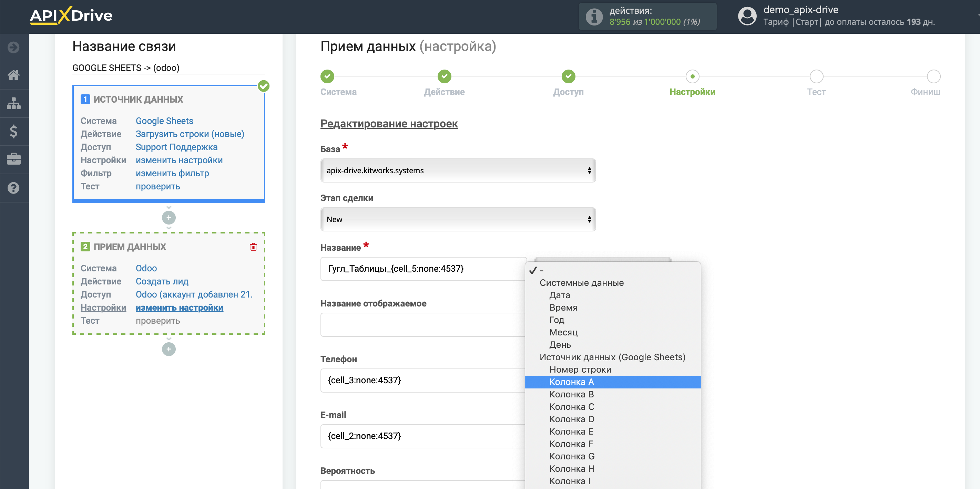Viewport: 980px width, 489px height.
Task: Click the Название field with Гугл_Таблицы value
Action: tap(423, 269)
